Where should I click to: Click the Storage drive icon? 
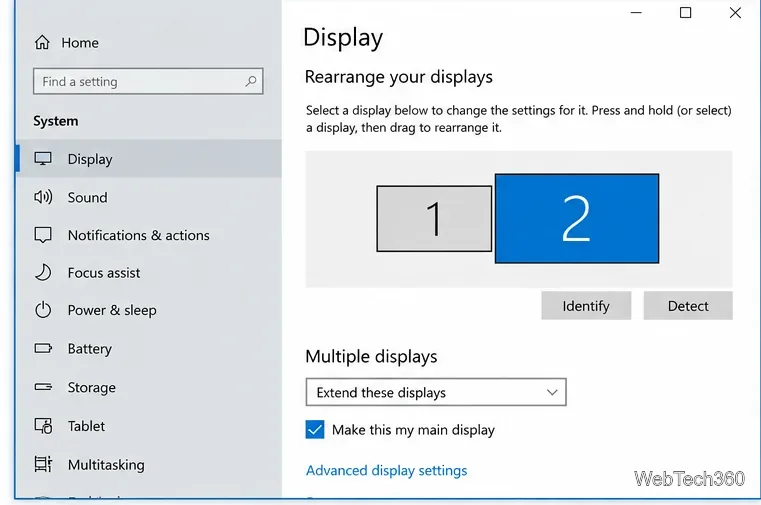[x=43, y=387]
